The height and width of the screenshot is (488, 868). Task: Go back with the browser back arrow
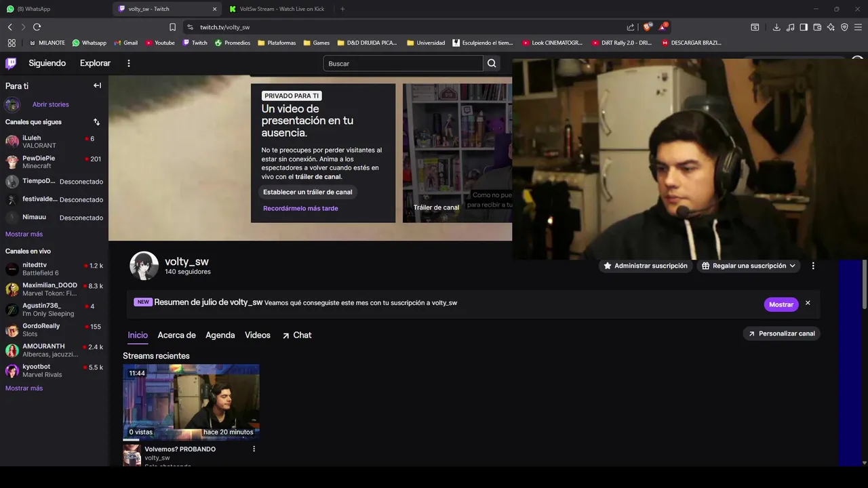(9, 27)
